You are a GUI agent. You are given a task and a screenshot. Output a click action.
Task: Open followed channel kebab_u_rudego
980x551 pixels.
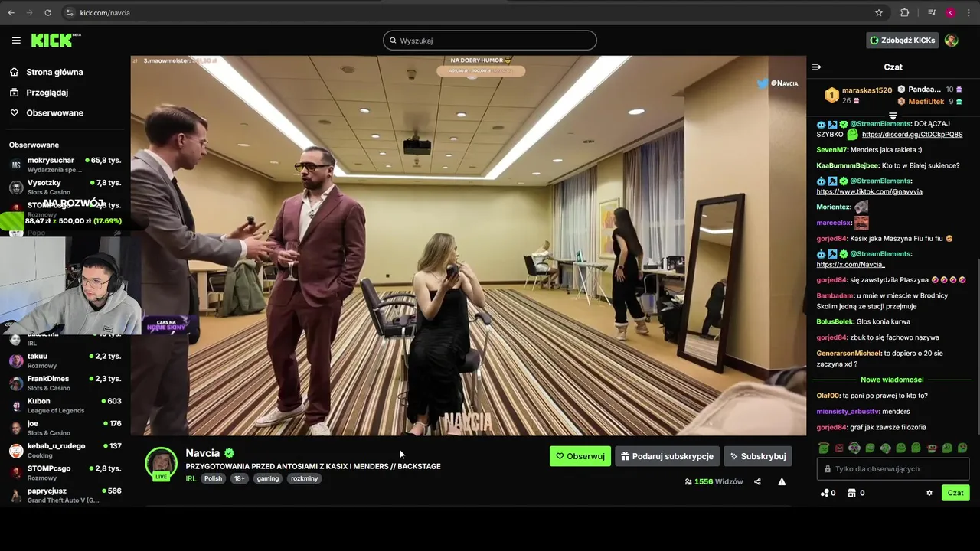(x=65, y=450)
